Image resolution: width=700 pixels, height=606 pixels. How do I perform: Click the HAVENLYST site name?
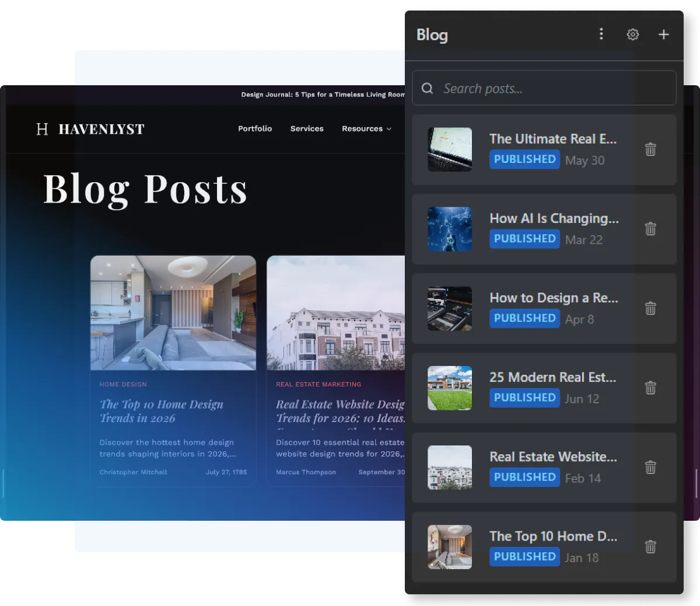pyautogui.click(x=101, y=129)
